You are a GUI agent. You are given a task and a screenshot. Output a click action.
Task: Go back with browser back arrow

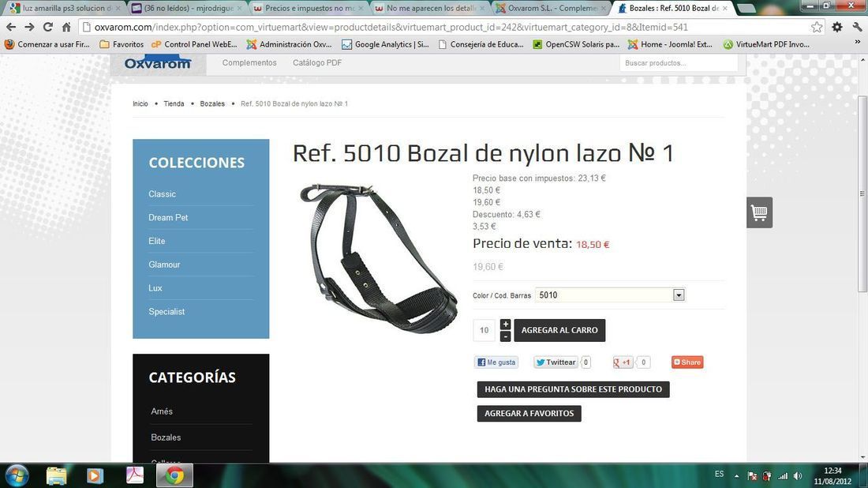coord(11,27)
